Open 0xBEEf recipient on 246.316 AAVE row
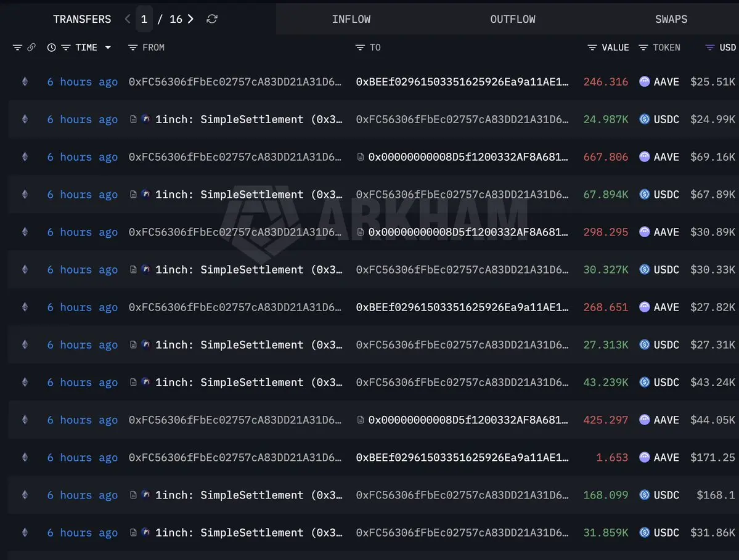This screenshot has width=739, height=560. coord(462,81)
